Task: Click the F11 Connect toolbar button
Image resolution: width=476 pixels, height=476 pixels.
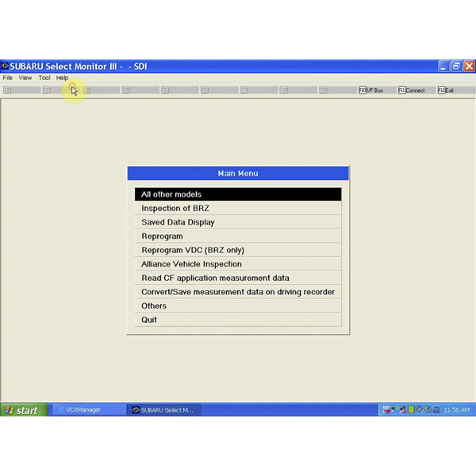Action: (415, 90)
